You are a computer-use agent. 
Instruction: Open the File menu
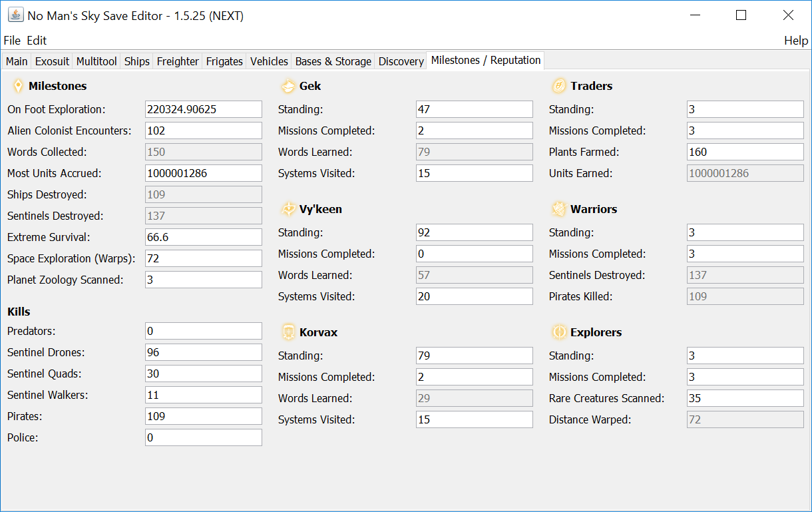coord(12,41)
